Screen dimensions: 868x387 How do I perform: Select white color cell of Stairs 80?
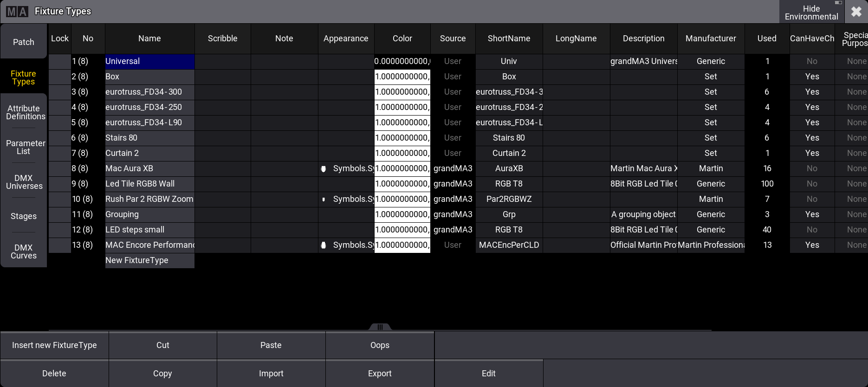pos(402,138)
